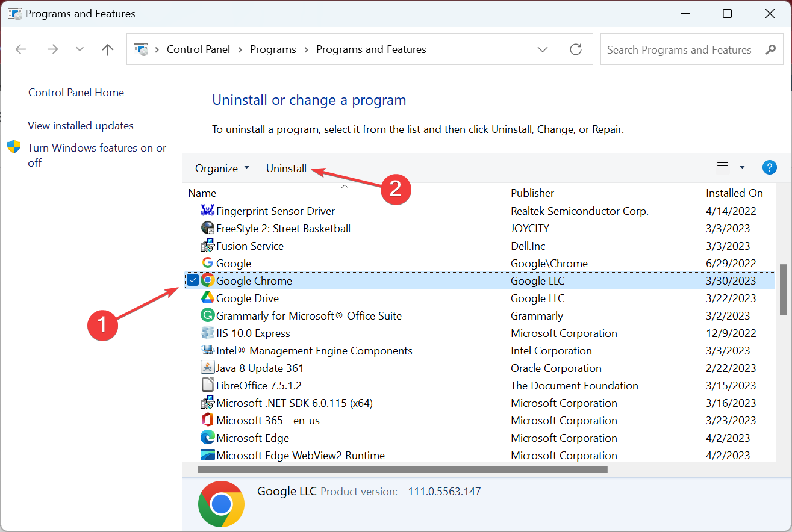
Task: Select the Google Drive program name
Action: pos(248,298)
